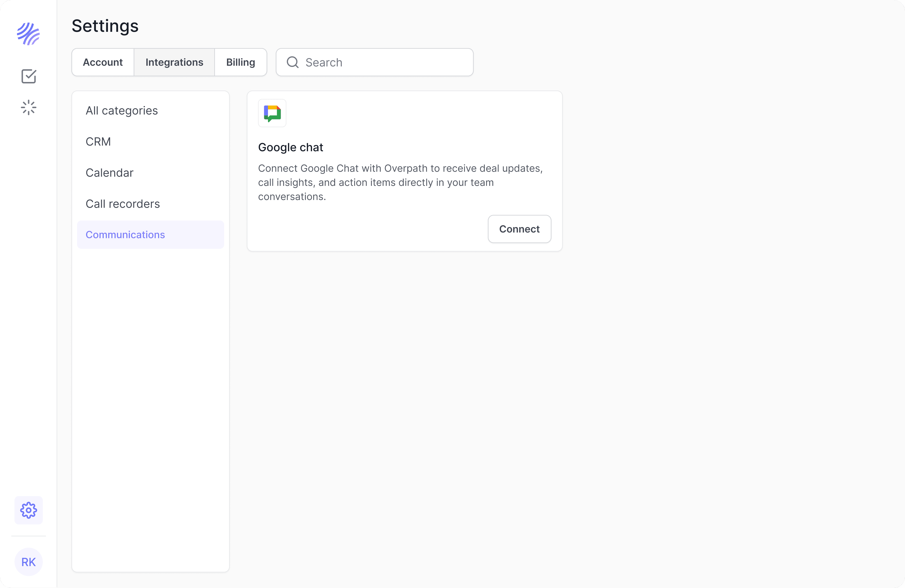Click the Google Chat description text
The height and width of the screenshot is (588, 905).
[x=400, y=182]
